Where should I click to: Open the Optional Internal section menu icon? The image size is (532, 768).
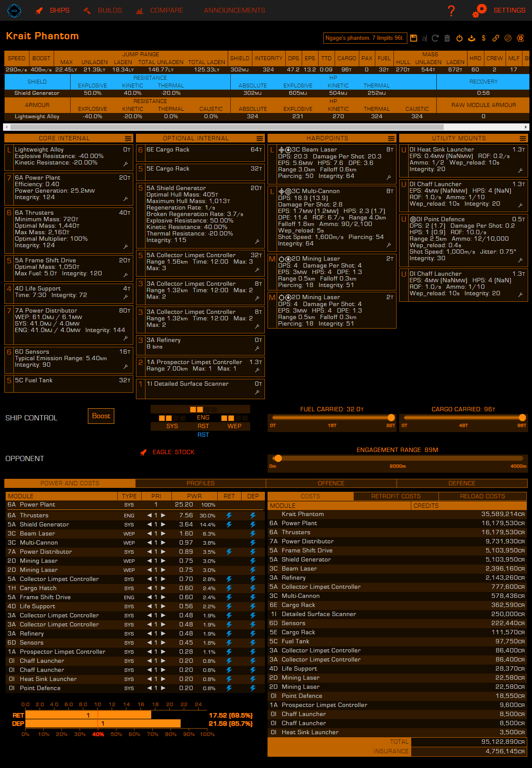pyautogui.click(x=259, y=139)
